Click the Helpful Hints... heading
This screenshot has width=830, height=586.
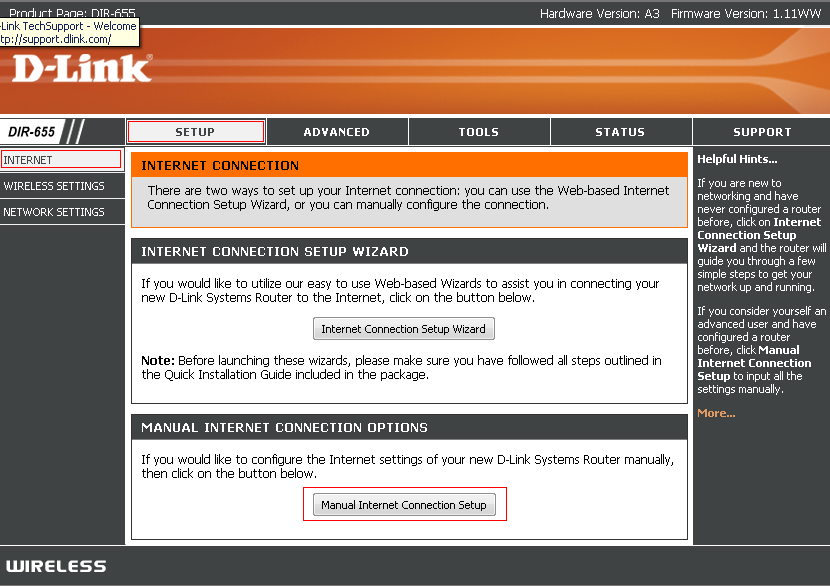pyautogui.click(x=737, y=159)
